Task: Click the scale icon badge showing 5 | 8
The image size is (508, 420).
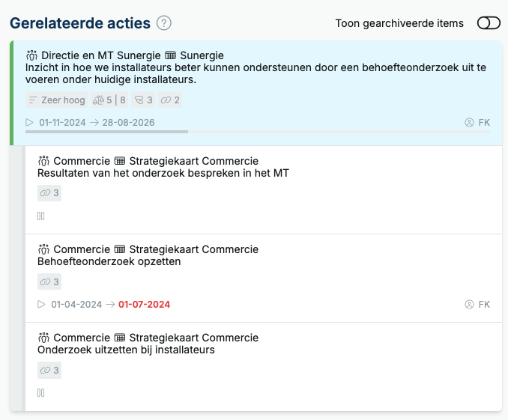Action: [109, 100]
